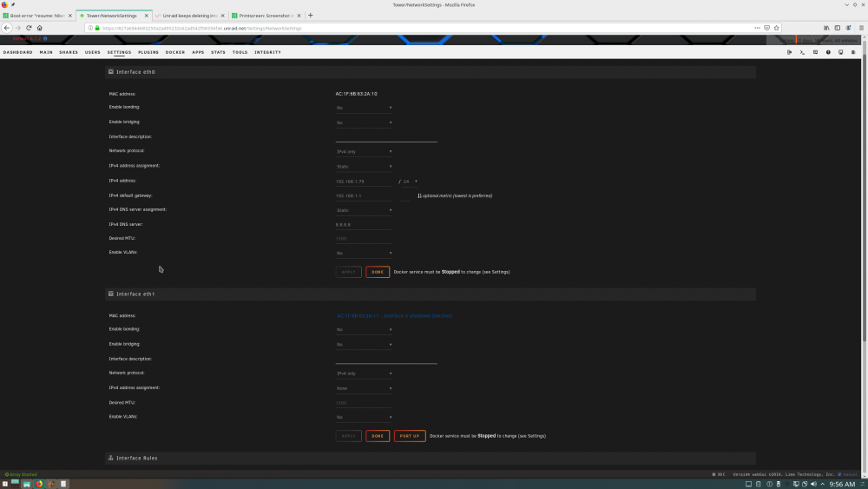The width and height of the screenshot is (868, 489).
Task: Open the Firefox account icon
Action: pyautogui.click(x=849, y=28)
